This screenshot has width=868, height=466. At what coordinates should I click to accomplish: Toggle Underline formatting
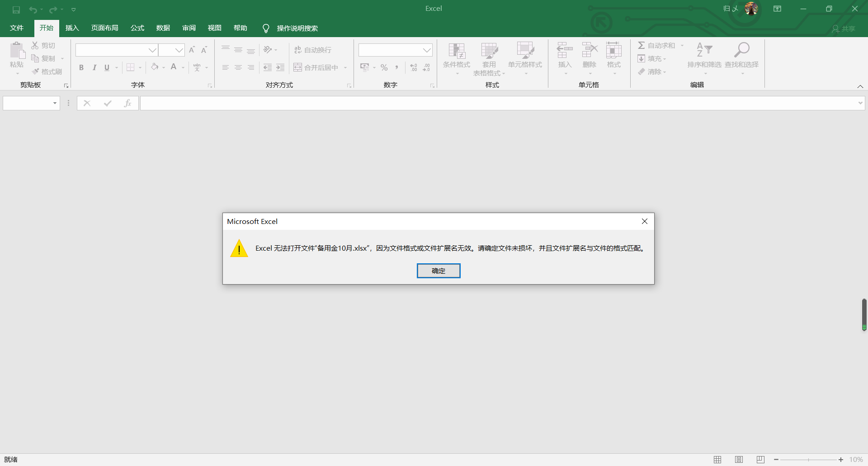click(x=107, y=67)
